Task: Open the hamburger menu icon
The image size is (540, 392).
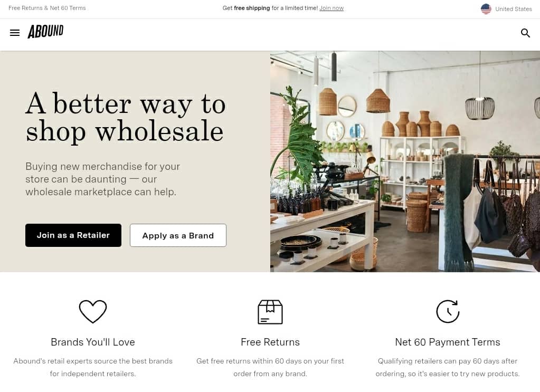Action: tap(15, 33)
